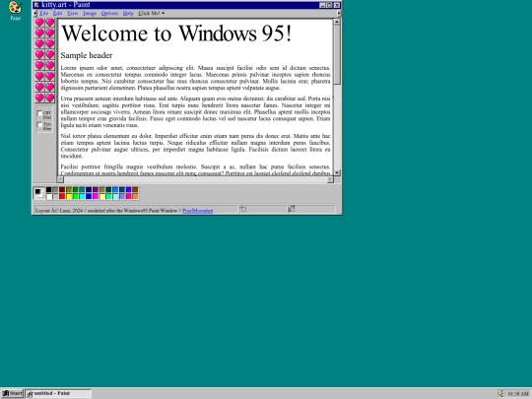Click the horizontal scrollbar right arrow
Screen dimensions: 532x399
(330, 179)
